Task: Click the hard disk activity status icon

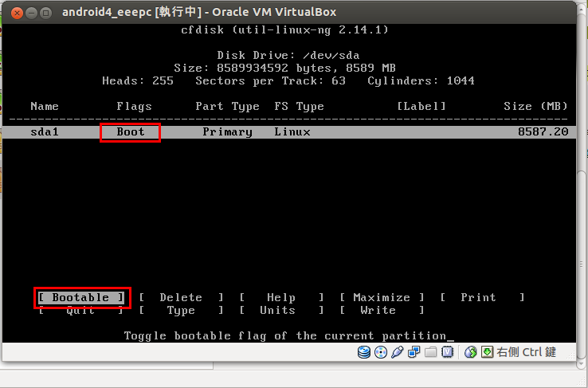Action: pos(364,352)
